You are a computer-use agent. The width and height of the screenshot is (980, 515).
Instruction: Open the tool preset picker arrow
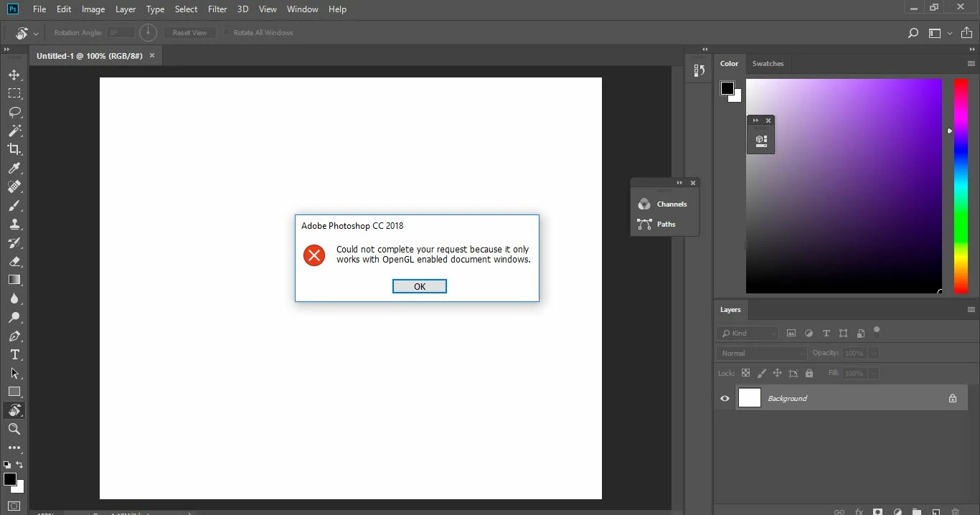pyautogui.click(x=36, y=34)
